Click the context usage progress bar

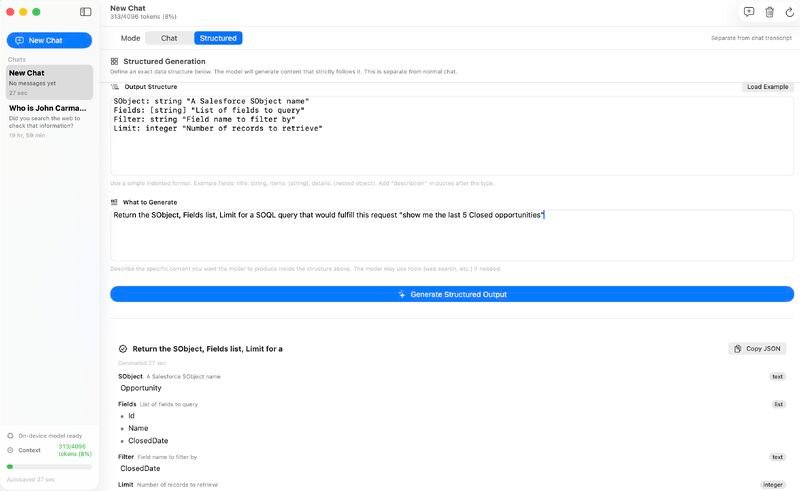[x=49, y=467]
